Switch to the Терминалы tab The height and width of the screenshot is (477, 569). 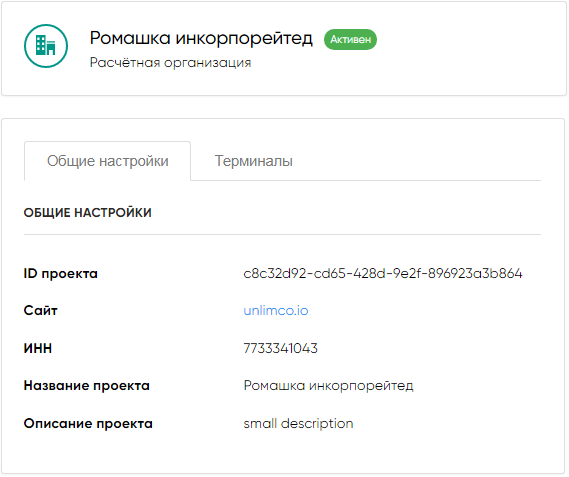pos(254,161)
